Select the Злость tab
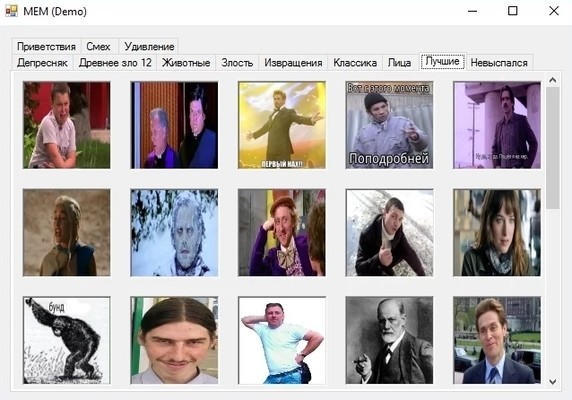Screen dimensions: 572x400 237,63
